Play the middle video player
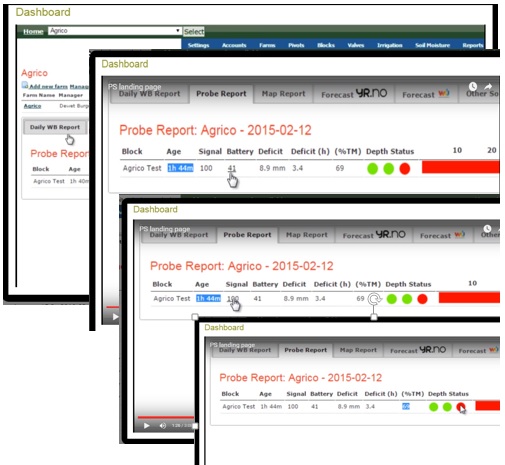 click(x=115, y=317)
